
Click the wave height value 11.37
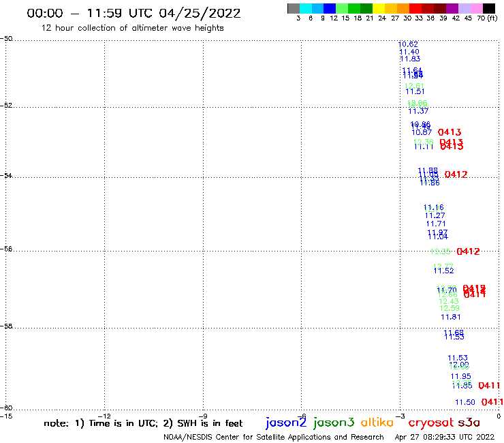[418, 111]
